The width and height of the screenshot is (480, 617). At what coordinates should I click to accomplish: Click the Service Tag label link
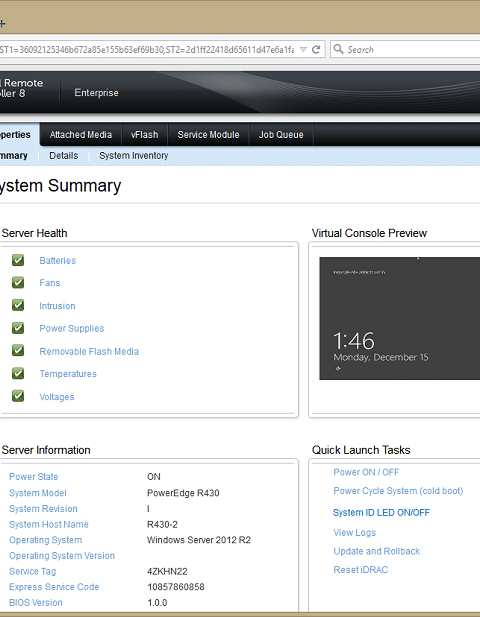click(33, 571)
